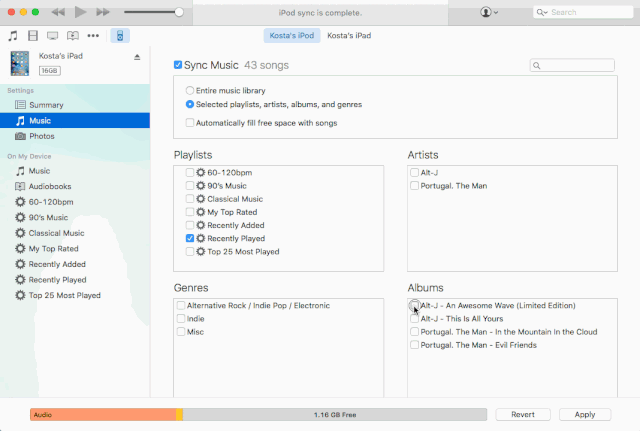
Task: Enable Automatically fill free space with songs
Action: [190, 122]
